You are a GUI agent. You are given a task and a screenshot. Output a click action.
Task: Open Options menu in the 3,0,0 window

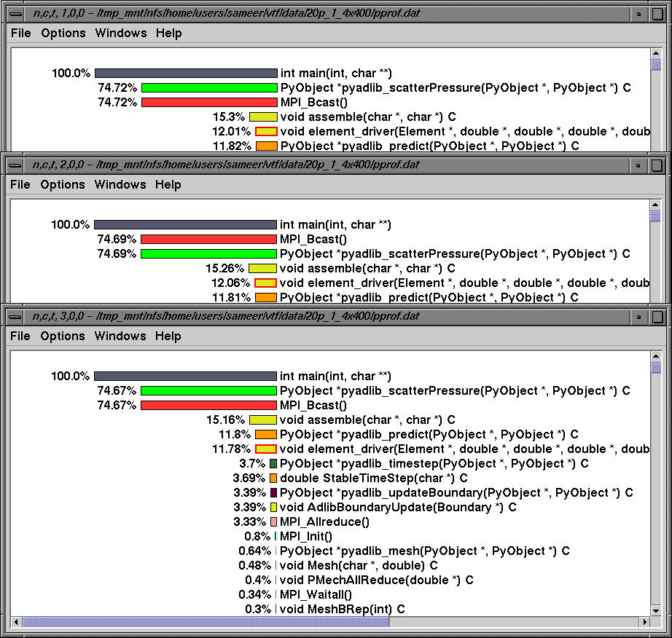coord(63,336)
